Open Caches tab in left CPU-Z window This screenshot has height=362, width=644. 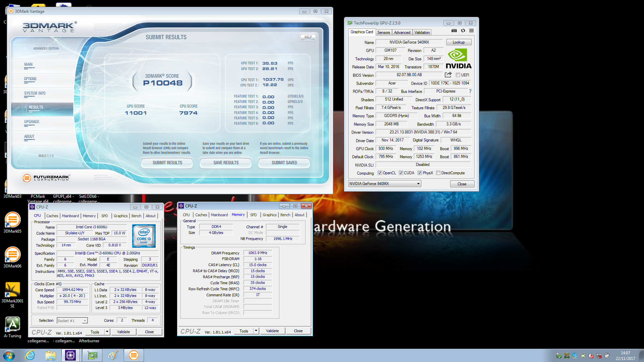click(x=52, y=216)
